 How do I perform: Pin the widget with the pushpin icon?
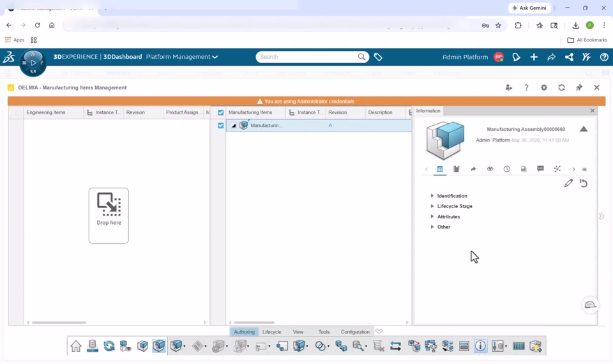[579, 87]
